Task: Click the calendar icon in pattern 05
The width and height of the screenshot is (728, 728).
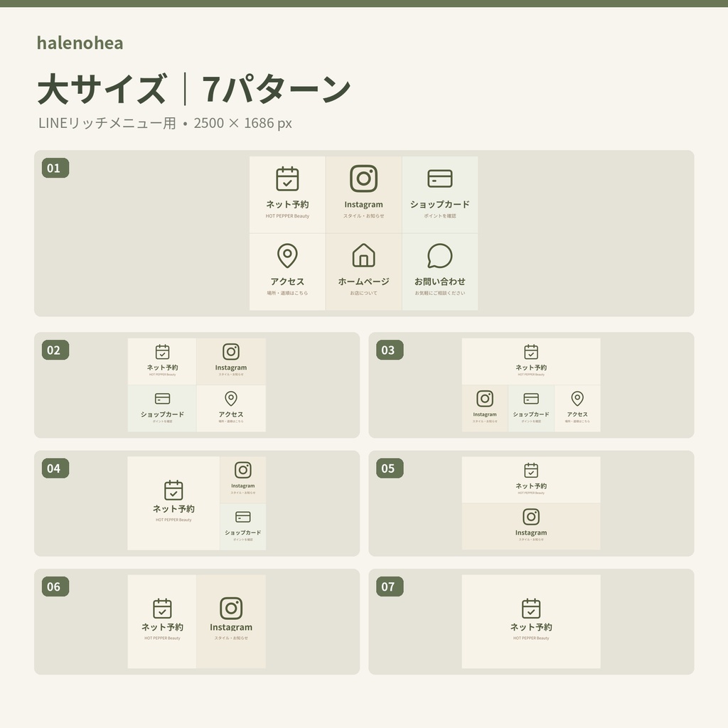Action: click(531, 471)
